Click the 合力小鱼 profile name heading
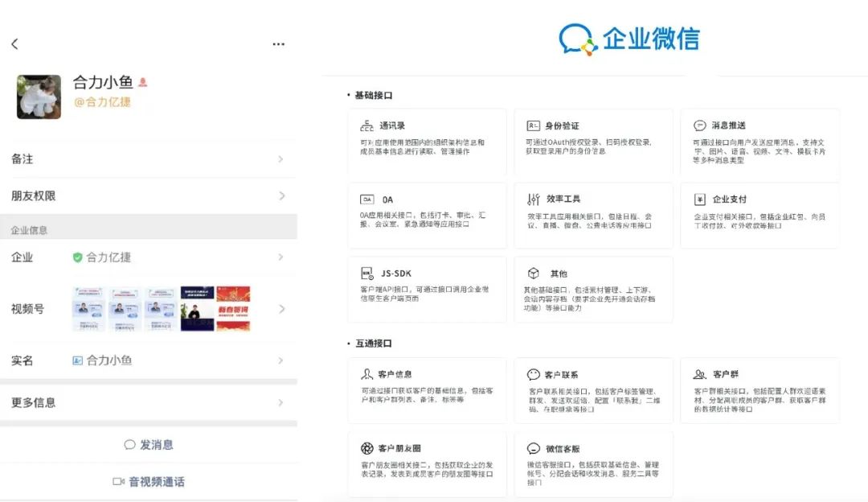 103,83
